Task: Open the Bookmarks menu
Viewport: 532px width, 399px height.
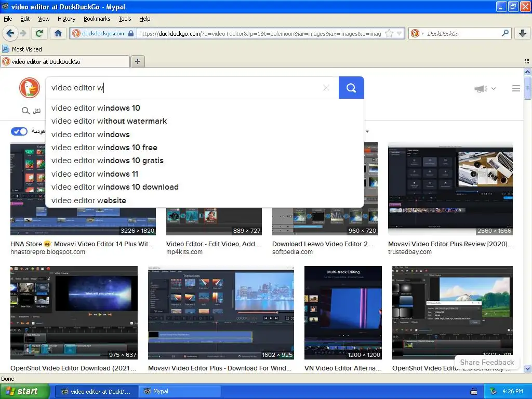Action: [x=97, y=19]
